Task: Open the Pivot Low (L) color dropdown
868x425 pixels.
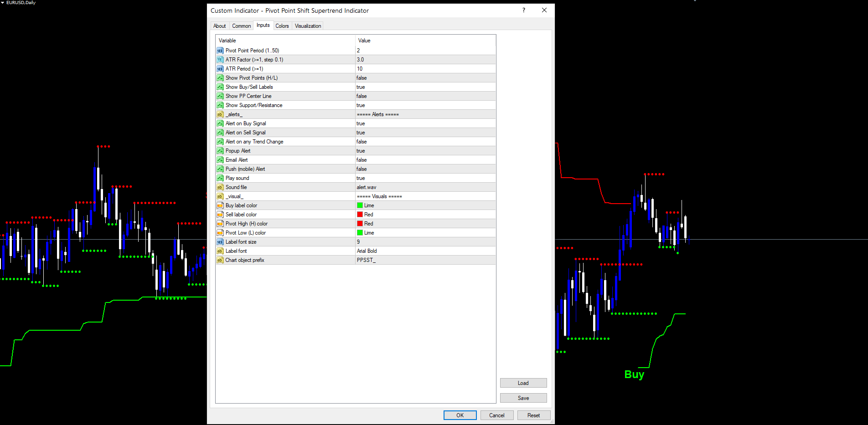Action: tap(425, 233)
